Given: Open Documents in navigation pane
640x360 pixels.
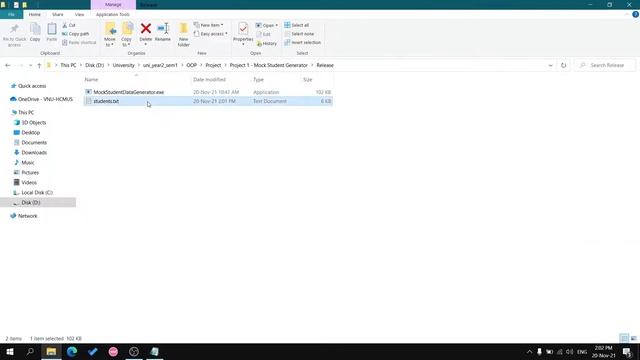Looking at the screenshot, I should (34, 142).
